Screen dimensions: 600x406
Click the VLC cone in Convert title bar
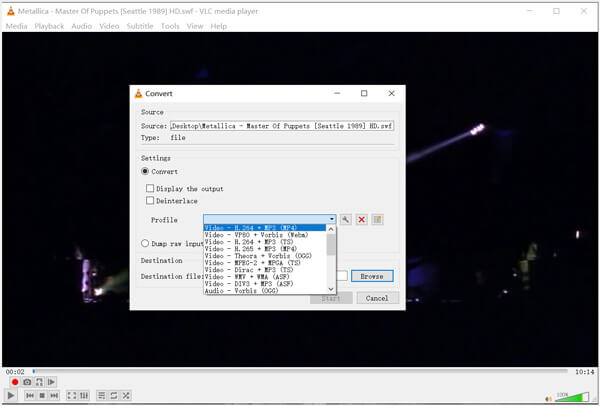(139, 93)
